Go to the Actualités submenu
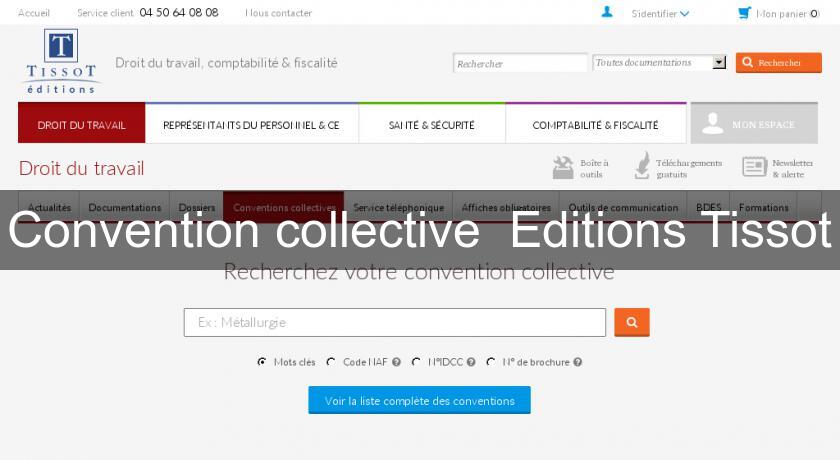The height and width of the screenshot is (460, 840). pyautogui.click(x=49, y=207)
